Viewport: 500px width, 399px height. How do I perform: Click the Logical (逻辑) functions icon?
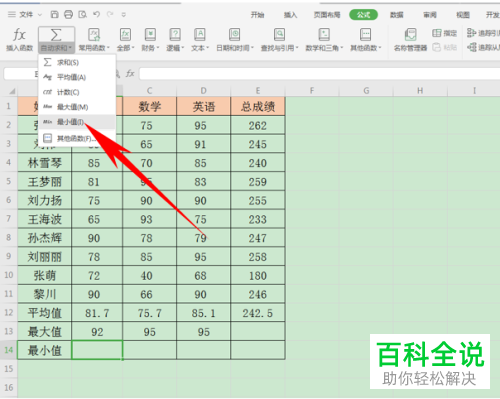(175, 35)
